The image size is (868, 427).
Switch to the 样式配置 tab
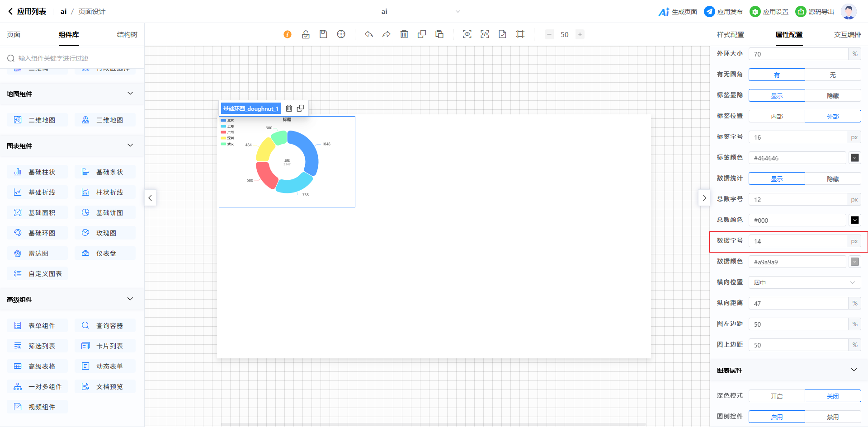click(x=730, y=35)
